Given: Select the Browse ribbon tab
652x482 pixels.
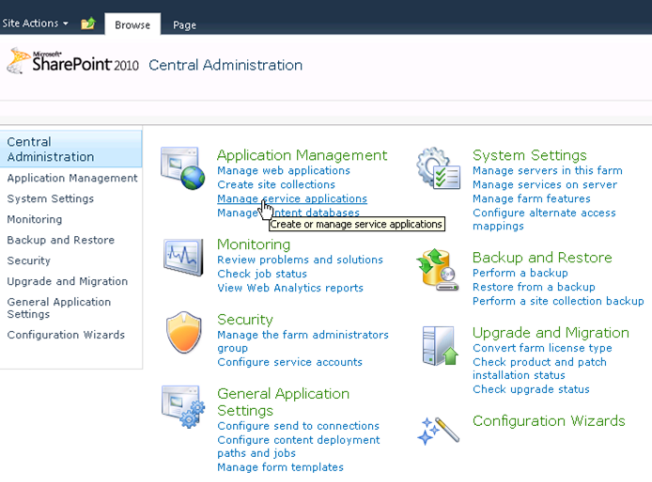Looking at the screenshot, I should (x=132, y=25).
